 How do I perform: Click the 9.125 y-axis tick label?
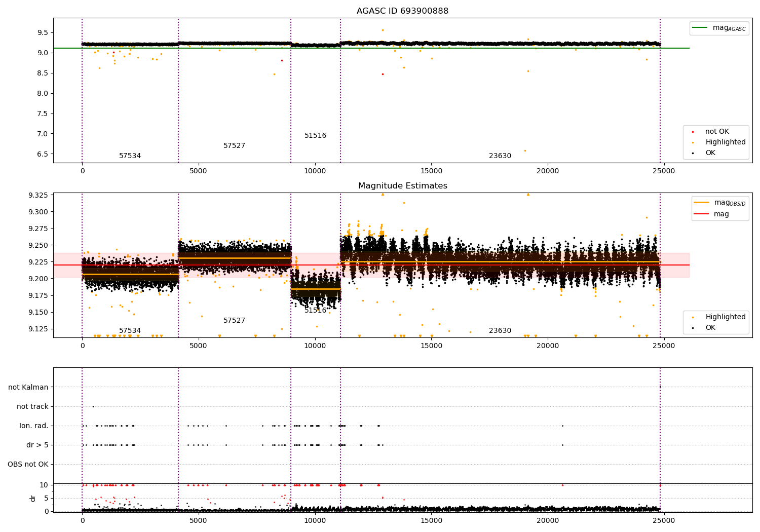pos(38,329)
